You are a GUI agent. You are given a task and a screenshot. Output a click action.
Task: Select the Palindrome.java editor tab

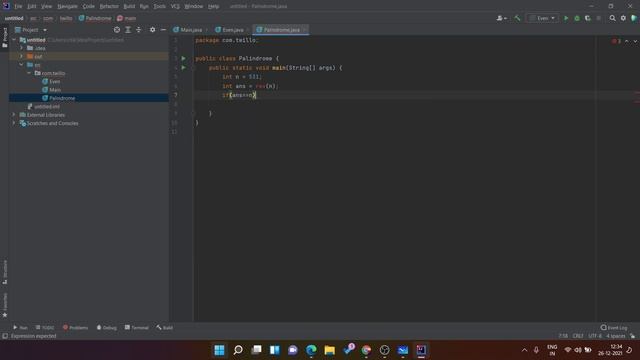[x=280, y=30]
